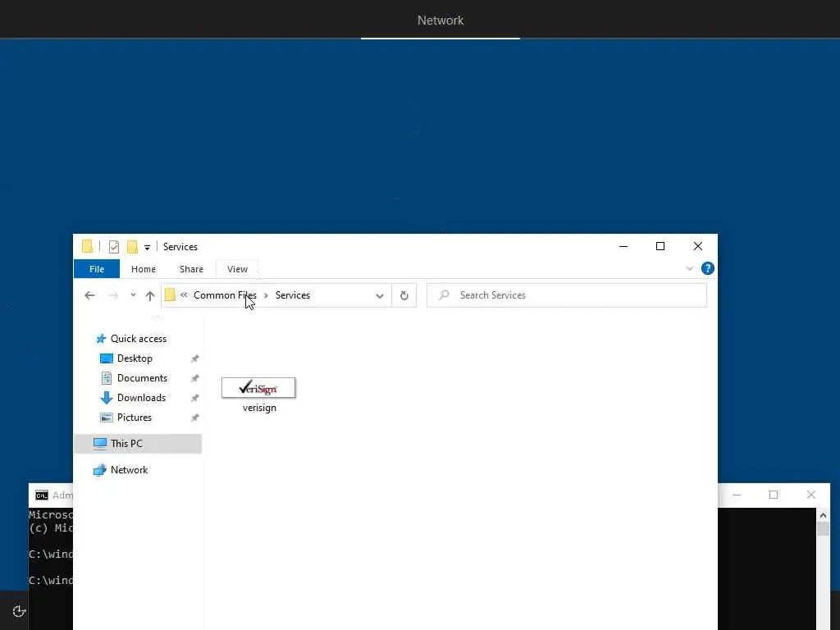This screenshot has width=840, height=630.
Task: Click the Properties checkmark quick access icon
Action: [113, 246]
